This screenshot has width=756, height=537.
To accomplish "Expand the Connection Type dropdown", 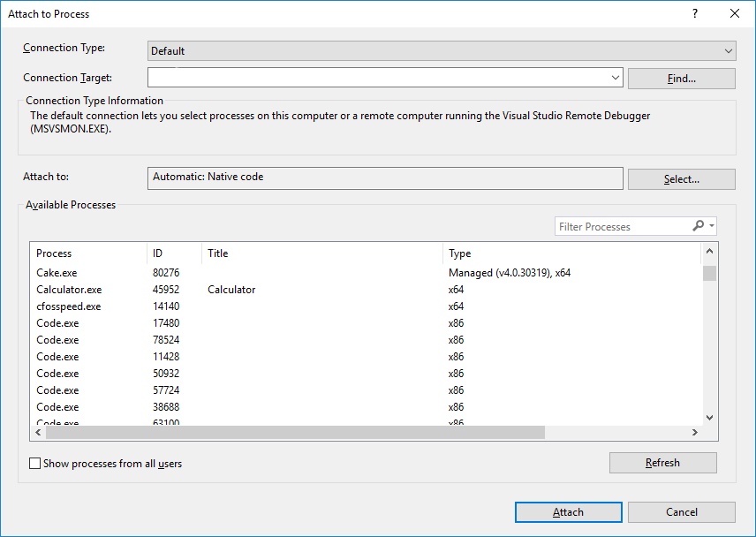I will 728,51.
